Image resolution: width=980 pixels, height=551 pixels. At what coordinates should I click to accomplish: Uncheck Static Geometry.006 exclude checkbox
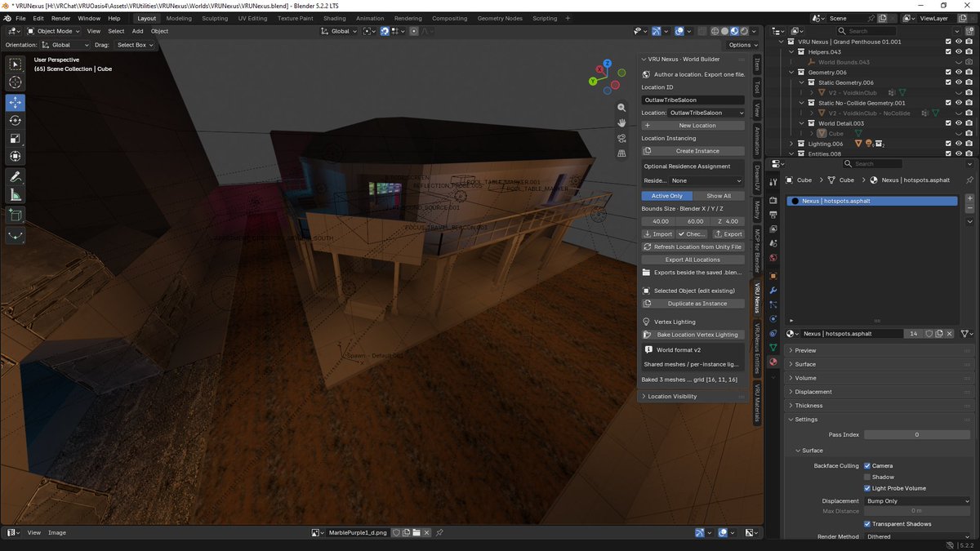(948, 82)
